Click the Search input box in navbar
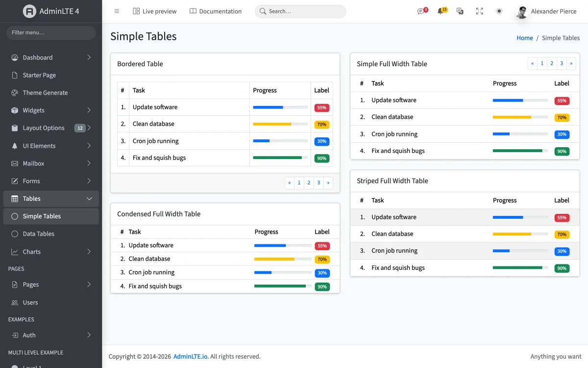Image resolution: width=588 pixels, height=368 pixels. click(300, 11)
